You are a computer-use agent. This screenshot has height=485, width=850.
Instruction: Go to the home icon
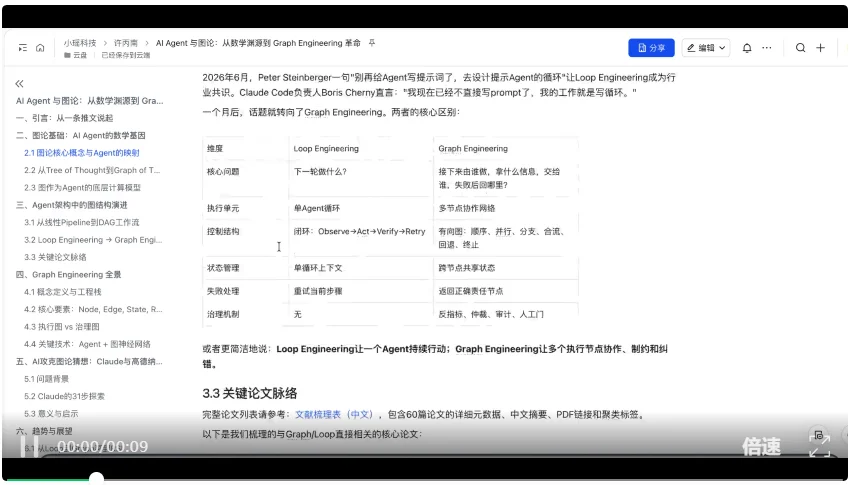point(40,48)
